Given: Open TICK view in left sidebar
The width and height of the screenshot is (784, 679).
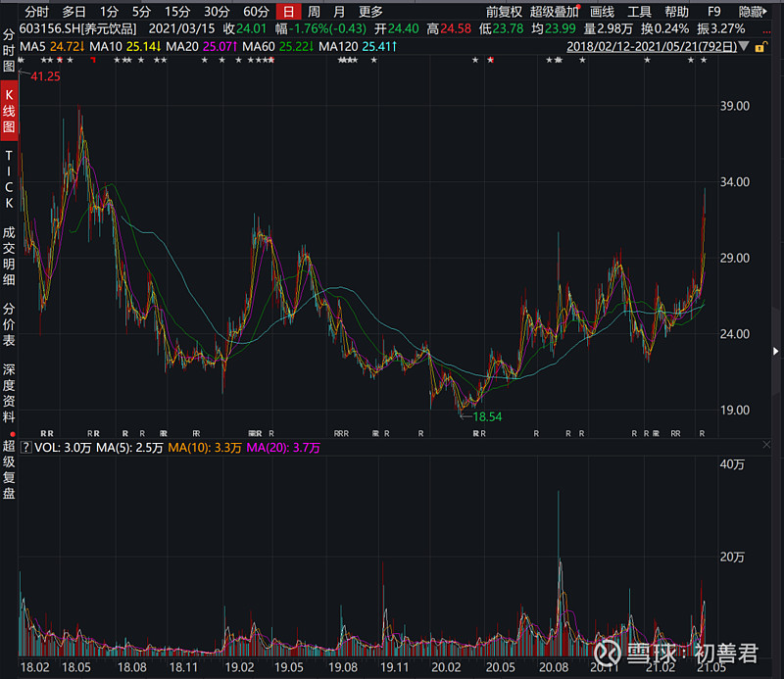Looking at the screenshot, I should [9, 179].
